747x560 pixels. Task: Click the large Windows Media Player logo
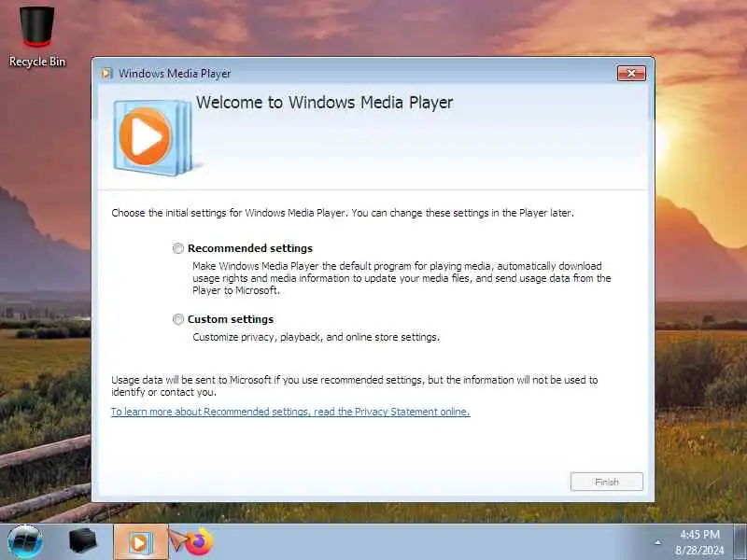click(x=152, y=137)
